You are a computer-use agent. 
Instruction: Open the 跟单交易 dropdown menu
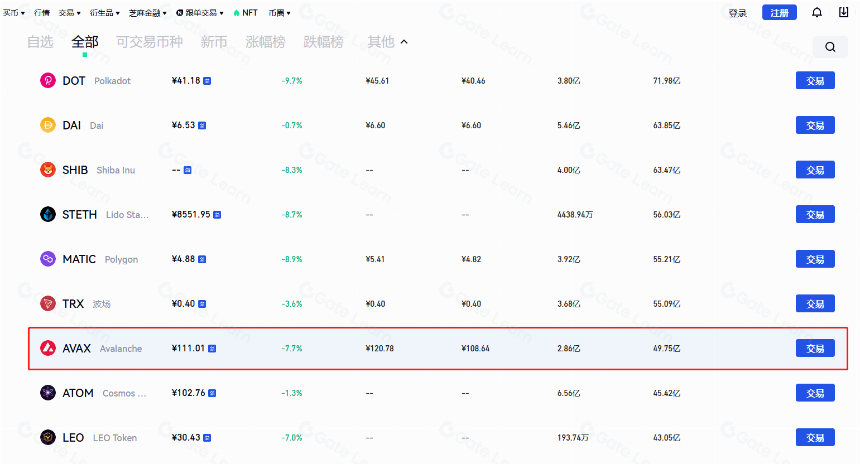click(200, 13)
